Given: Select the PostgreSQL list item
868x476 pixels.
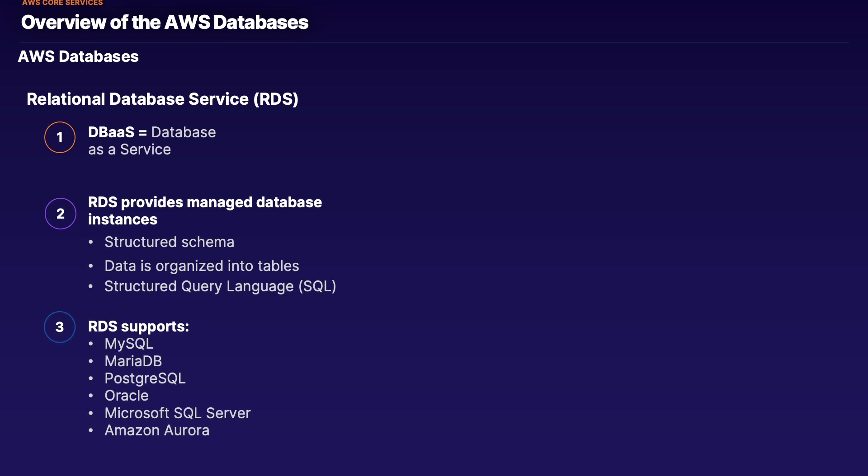Looking at the screenshot, I should click(145, 378).
